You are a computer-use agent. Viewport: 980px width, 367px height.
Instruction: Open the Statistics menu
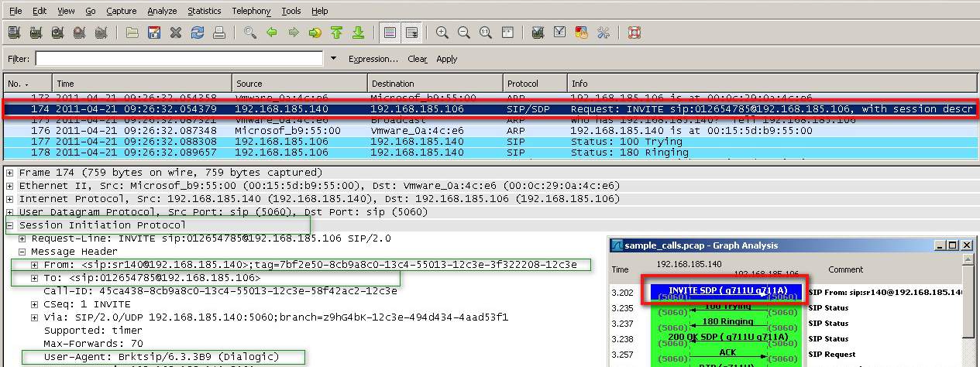[204, 11]
